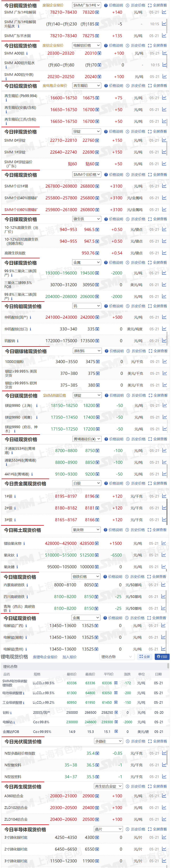Click 全屏 button in lithium section

144,657
